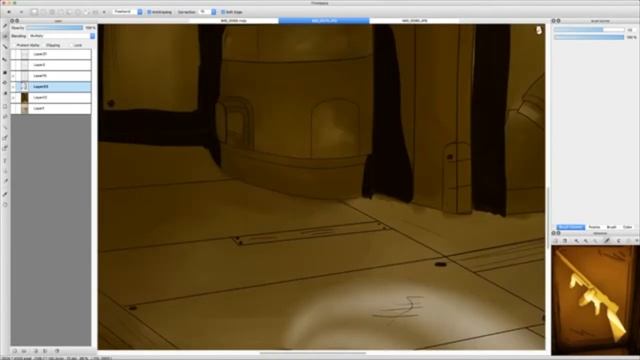The image size is (640, 360).
Task: Click the add new layer icon
Action: click(15, 351)
